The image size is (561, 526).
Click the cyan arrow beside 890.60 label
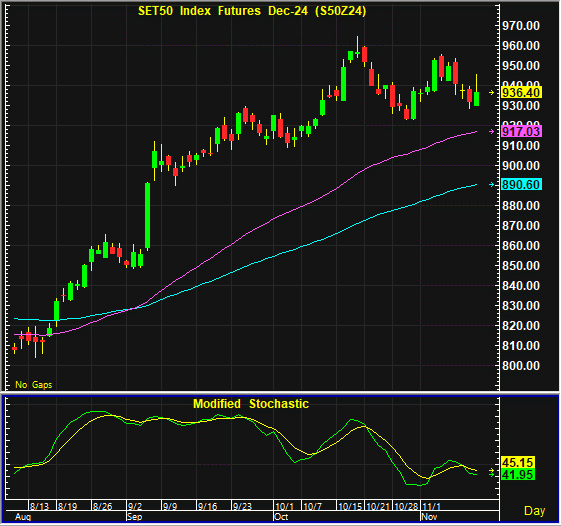tap(492, 185)
